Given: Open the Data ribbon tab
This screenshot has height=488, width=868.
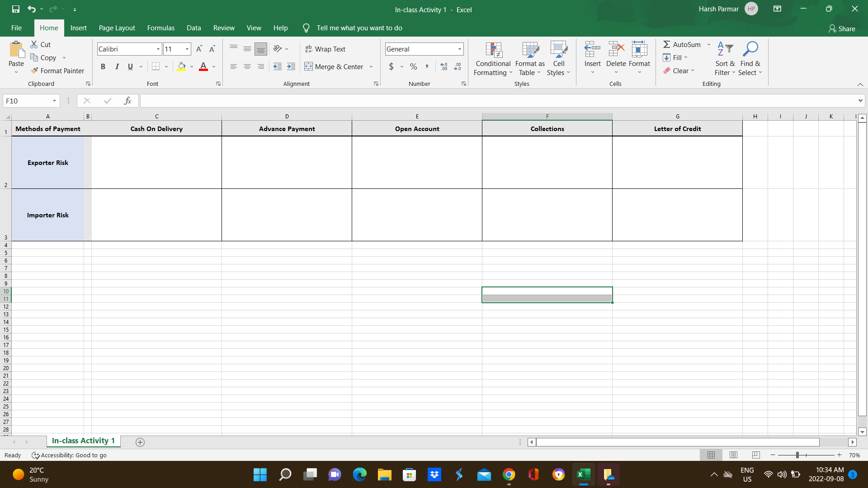Looking at the screenshot, I should tap(193, 28).
